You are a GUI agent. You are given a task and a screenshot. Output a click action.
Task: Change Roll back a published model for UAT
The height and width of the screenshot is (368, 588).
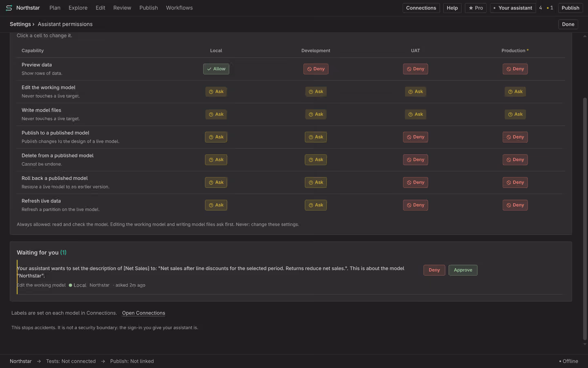(415, 182)
